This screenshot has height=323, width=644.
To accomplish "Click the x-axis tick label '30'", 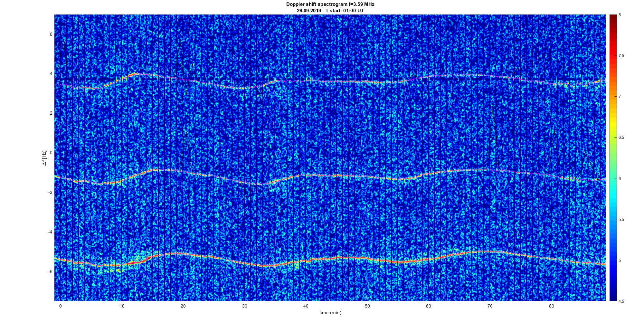I will click(244, 306).
